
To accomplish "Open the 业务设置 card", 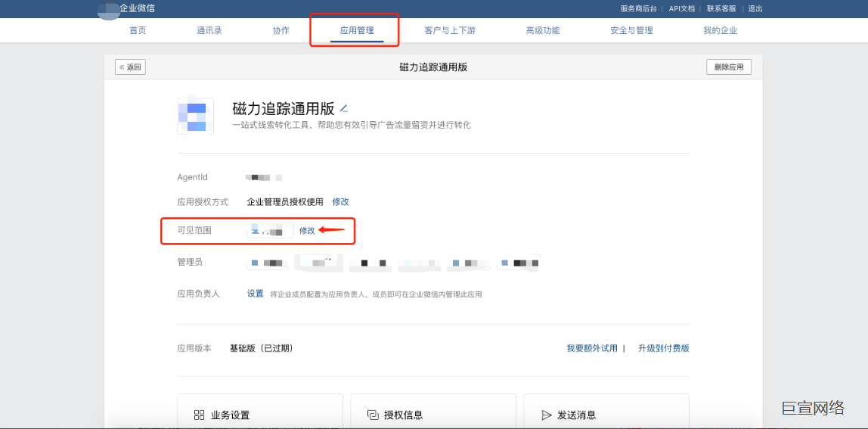I will point(259,411).
